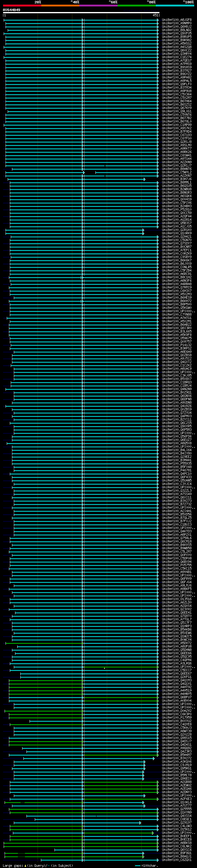Select the UniRef100_B3TM27 row label
The width and height of the screenshot is (197, 868).
tap(176, 71)
